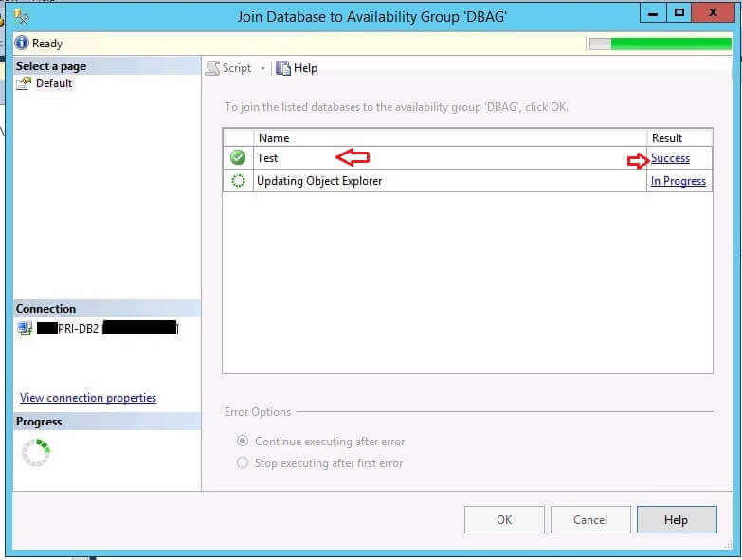The width and height of the screenshot is (742, 560).
Task: Open View connection properties link
Action: click(x=88, y=398)
